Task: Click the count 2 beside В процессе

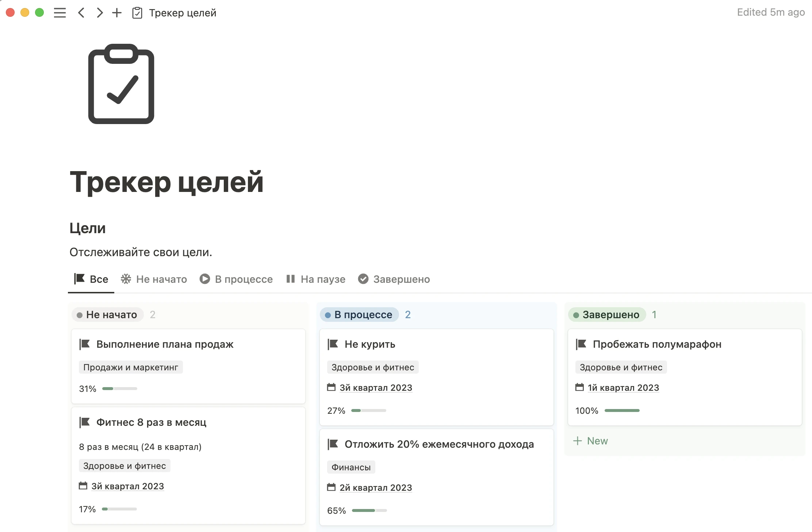Action: (408, 315)
